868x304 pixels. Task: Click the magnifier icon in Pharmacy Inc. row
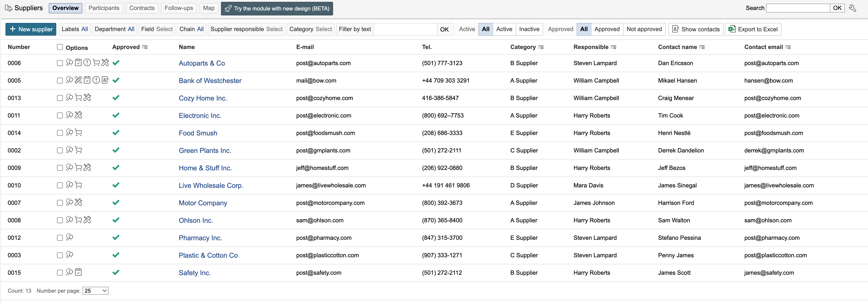pos(69,237)
